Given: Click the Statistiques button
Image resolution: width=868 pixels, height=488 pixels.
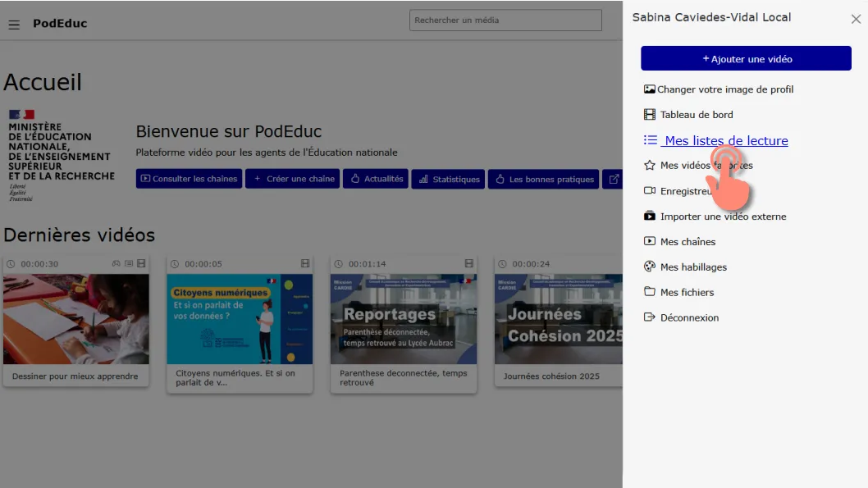Looking at the screenshot, I should point(448,179).
